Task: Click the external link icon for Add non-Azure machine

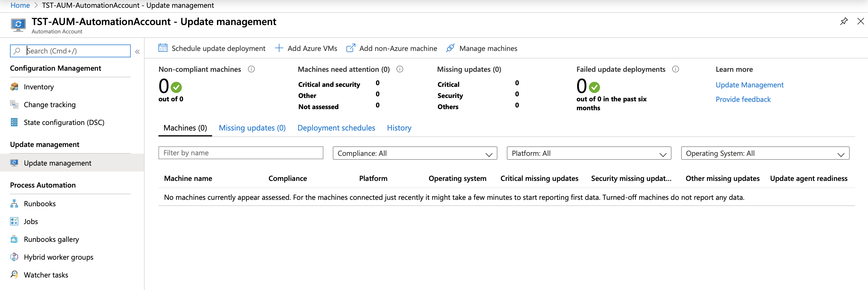Action: (350, 48)
